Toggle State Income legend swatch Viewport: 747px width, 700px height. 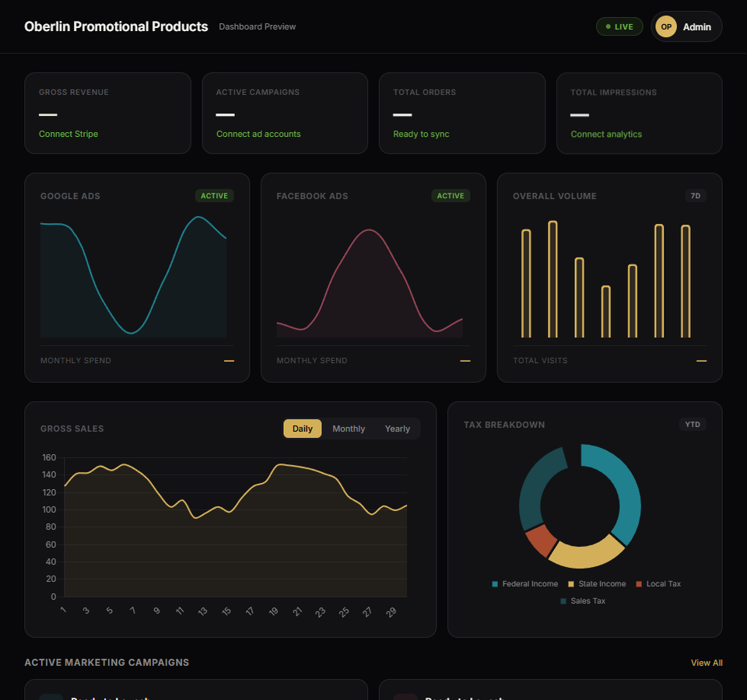(x=571, y=584)
